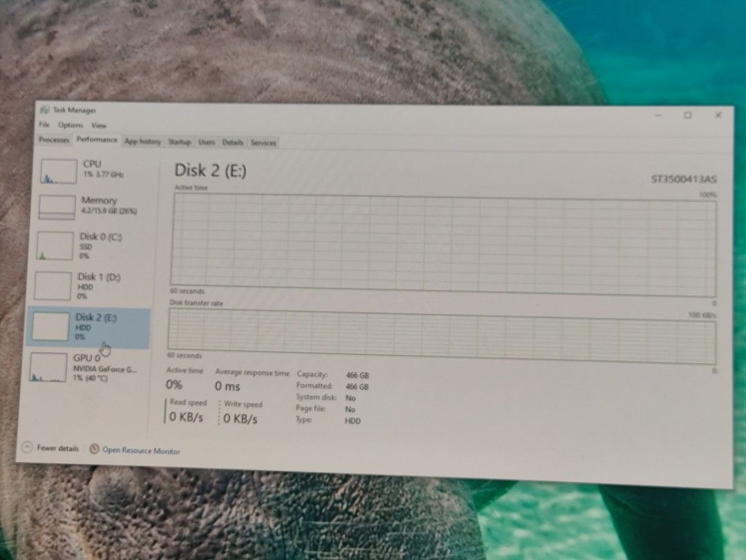Switch to the Services tab
746x560 pixels.
point(263,143)
